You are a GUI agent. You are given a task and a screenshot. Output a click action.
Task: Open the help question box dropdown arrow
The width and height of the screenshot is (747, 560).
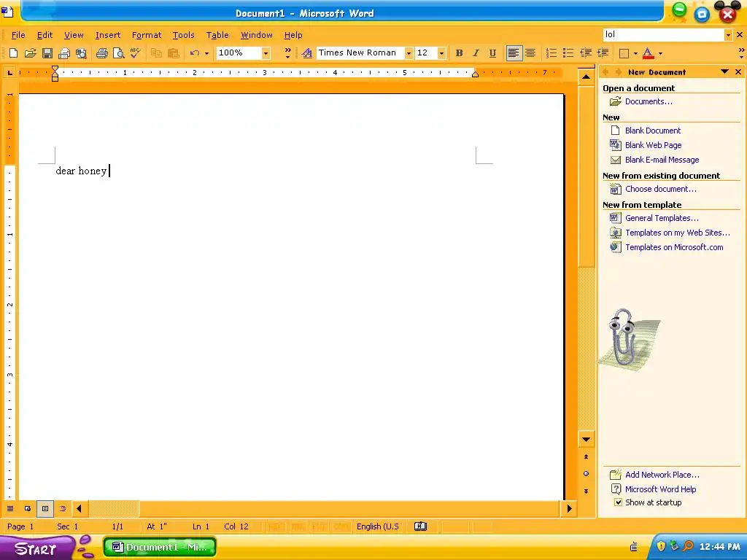pos(728,35)
